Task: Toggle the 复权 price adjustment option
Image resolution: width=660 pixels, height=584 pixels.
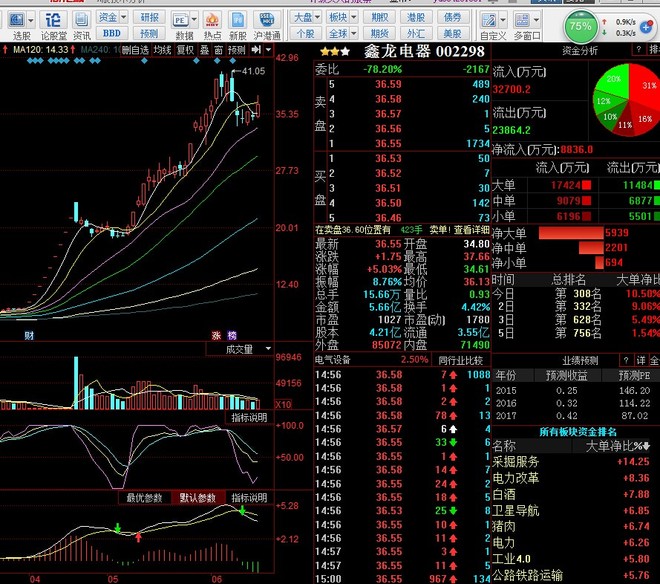Action: point(185,50)
